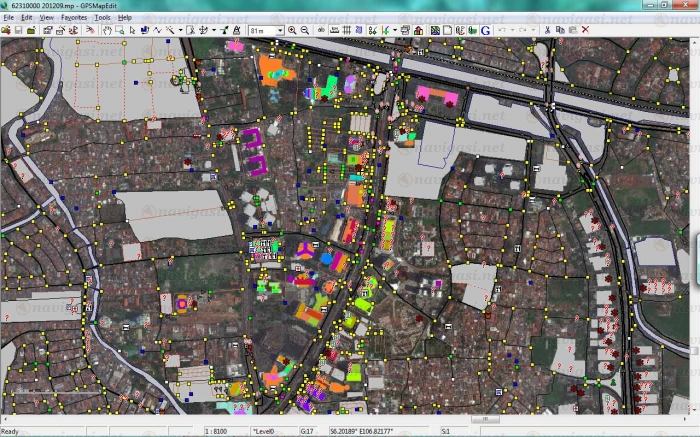Click the Zoom in magnifier icon
The width and height of the screenshot is (700, 437).
[292, 30]
